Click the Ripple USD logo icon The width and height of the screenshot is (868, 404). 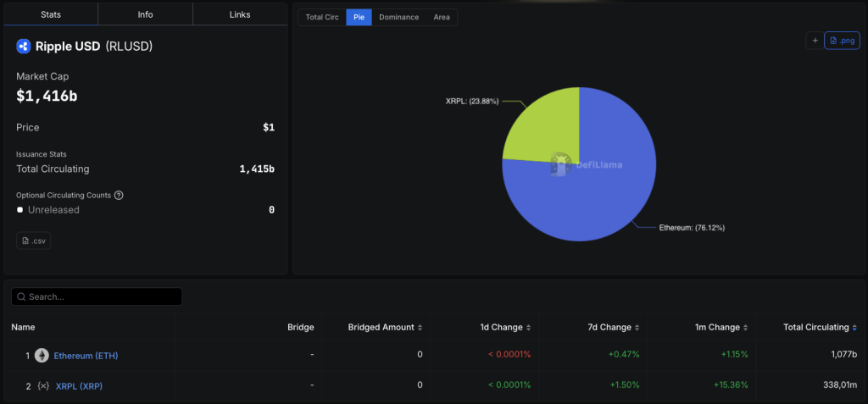(23, 47)
